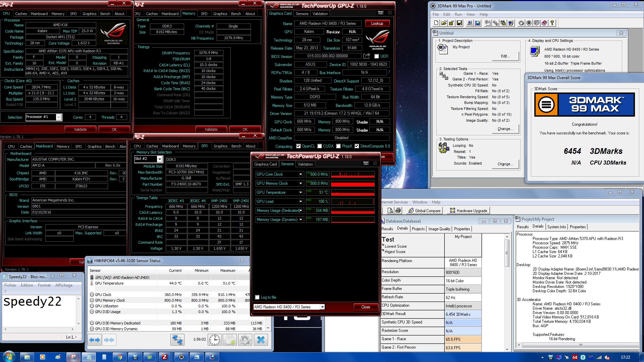Open the Affichage menu in Notepad
The height and width of the screenshot is (362, 644).
[64, 285]
